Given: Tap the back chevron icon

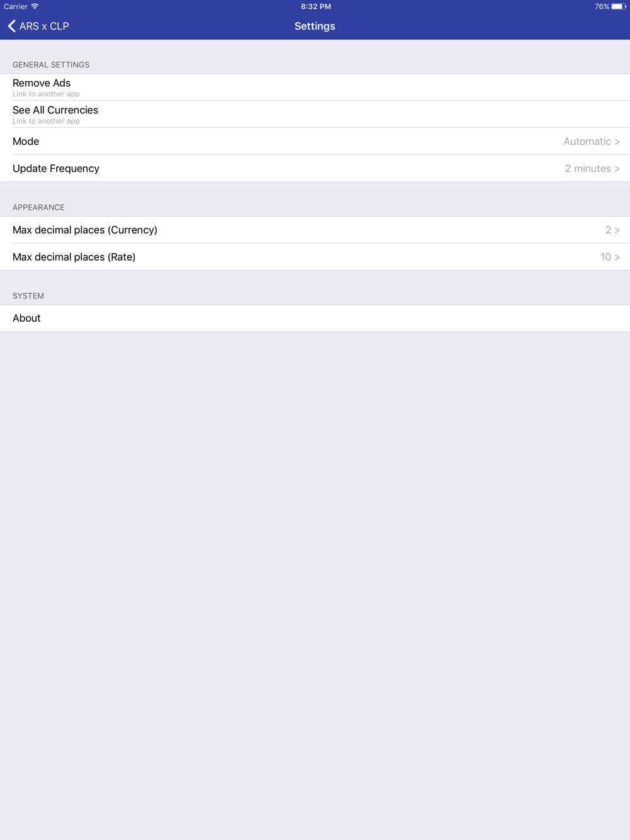Looking at the screenshot, I should tap(11, 26).
